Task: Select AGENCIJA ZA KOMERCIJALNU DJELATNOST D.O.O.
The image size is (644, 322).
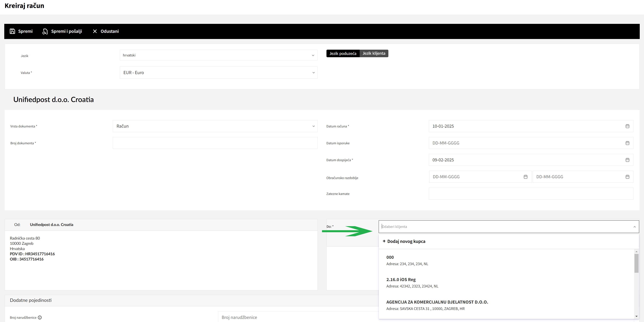Action: tap(507, 305)
